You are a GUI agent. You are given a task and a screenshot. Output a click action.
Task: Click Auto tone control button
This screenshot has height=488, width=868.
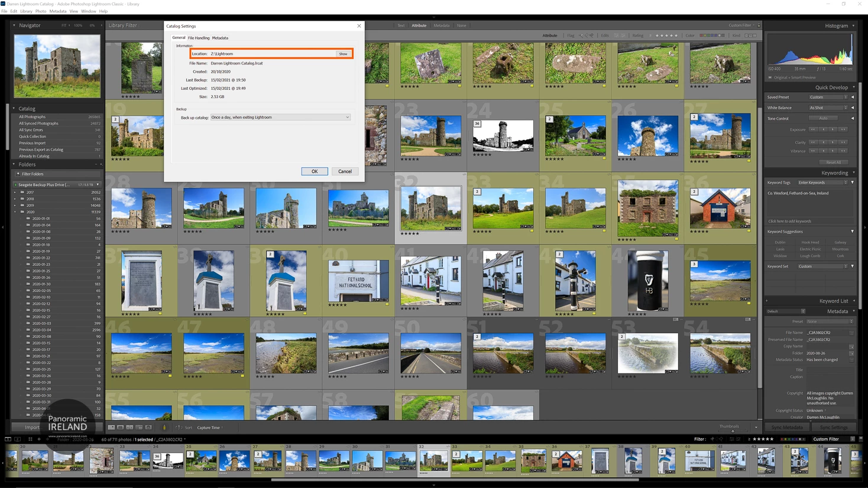point(823,118)
